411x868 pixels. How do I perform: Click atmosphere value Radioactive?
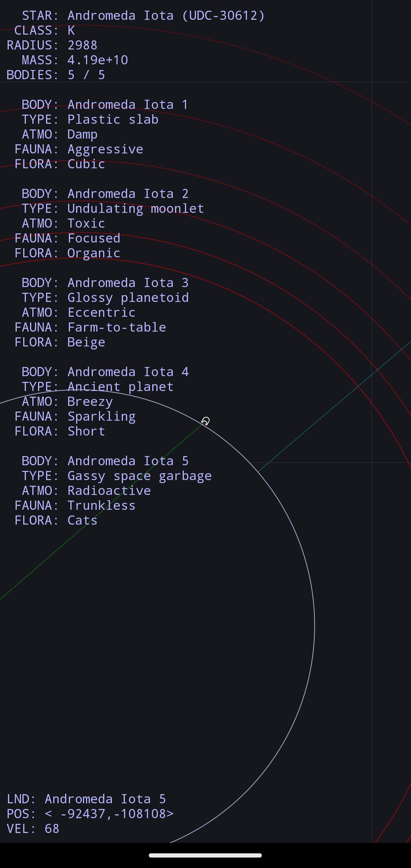[x=109, y=491]
